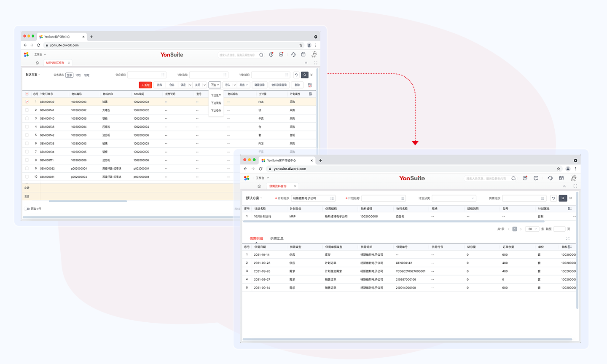Click the calendar icon in front window header

tap(561, 178)
